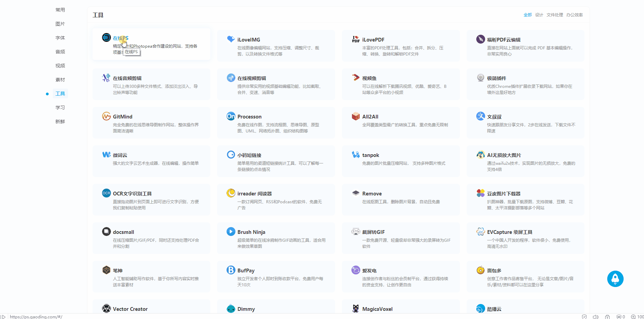The image size is (644, 319).
Task: Click the OCR文字识别工具 blue OCR icon
Action: [106, 193]
